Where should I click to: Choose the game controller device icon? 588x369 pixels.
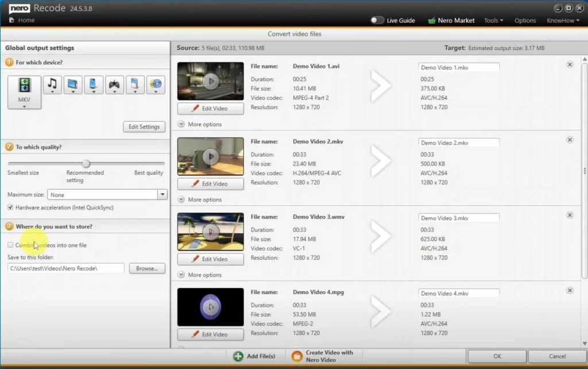(x=114, y=84)
